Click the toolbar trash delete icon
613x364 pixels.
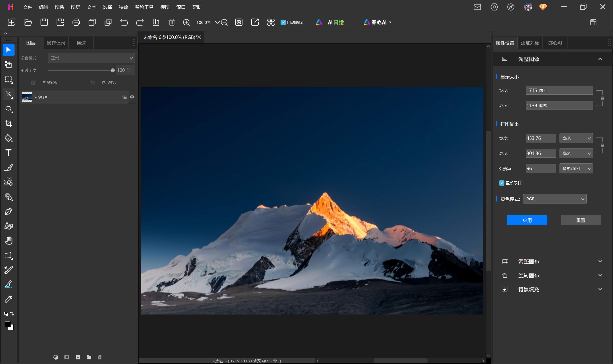(172, 22)
